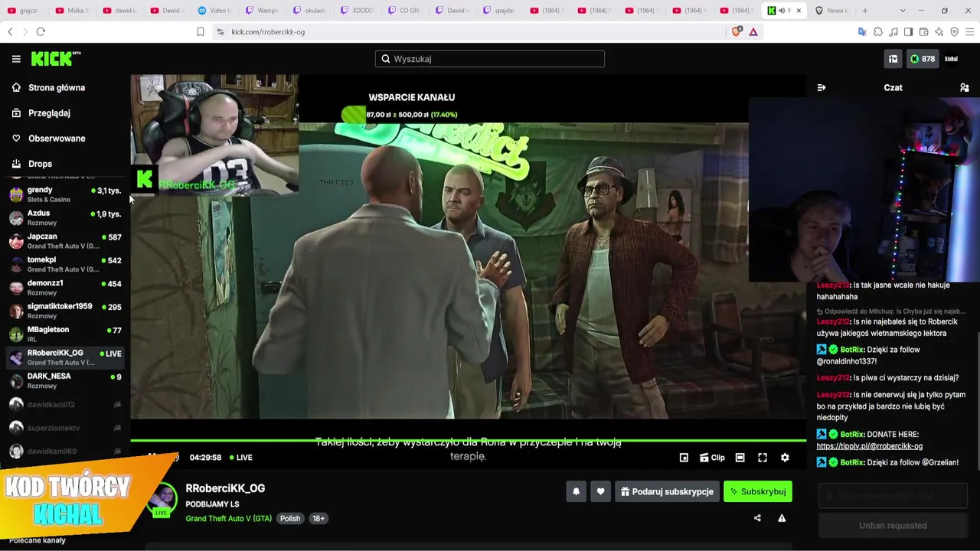The height and width of the screenshot is (551, 980).
Task: Reload the page
Action: 41,32
